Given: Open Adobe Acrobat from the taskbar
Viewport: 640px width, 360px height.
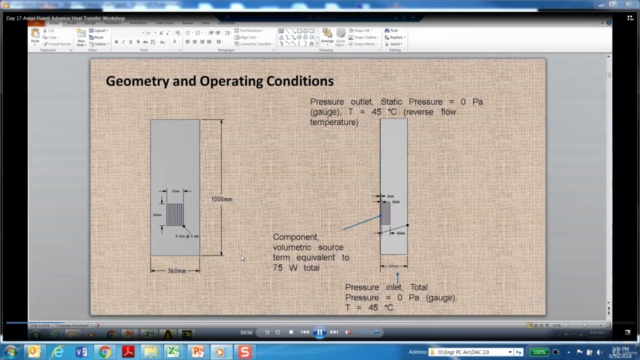Looking at the screenshot, I should tap(128, 352).
